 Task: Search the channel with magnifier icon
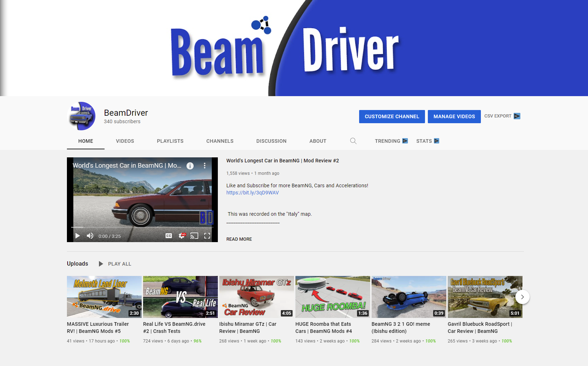point(353,141)
